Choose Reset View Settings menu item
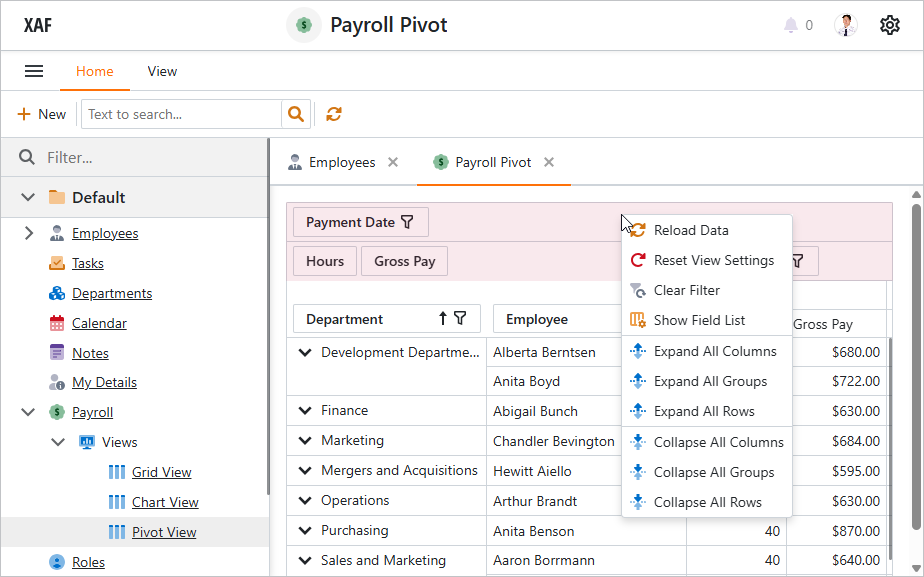The height and width of the screenshot is (577, 924). point(707,260)
